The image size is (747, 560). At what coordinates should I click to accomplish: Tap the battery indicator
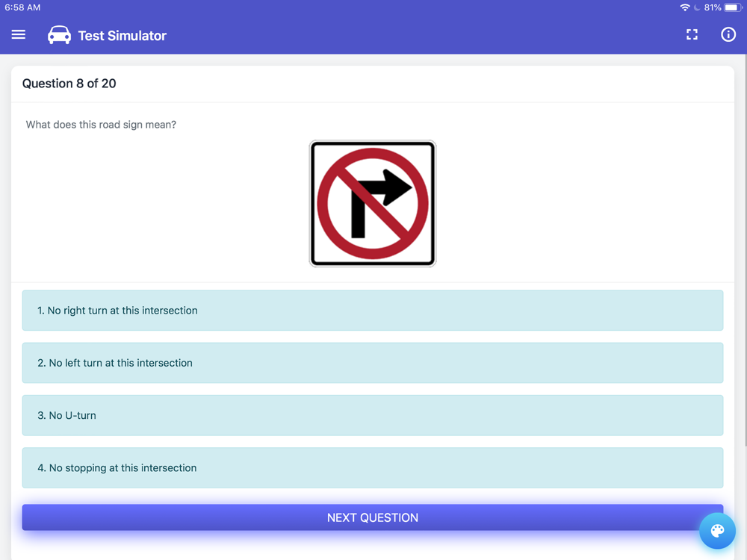pos(734,7)
